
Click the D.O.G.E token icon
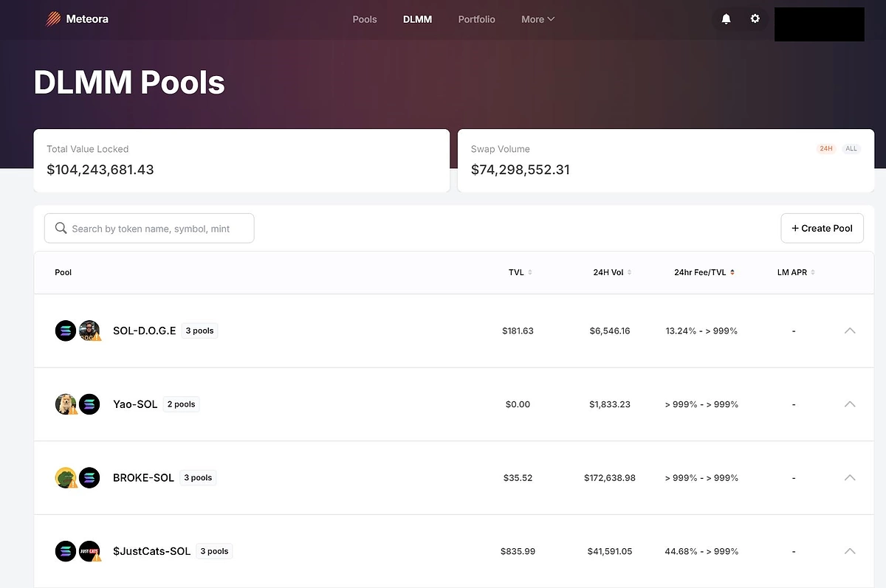coord(89,331)
